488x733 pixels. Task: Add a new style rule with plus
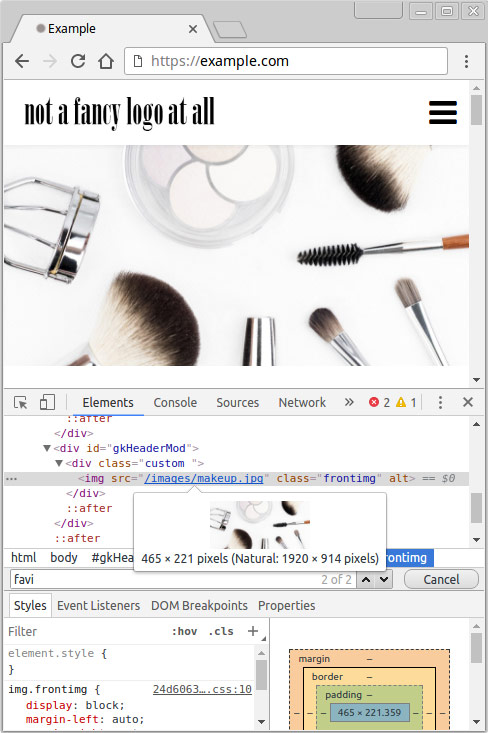pyautogui.click(x=253, y=631)
